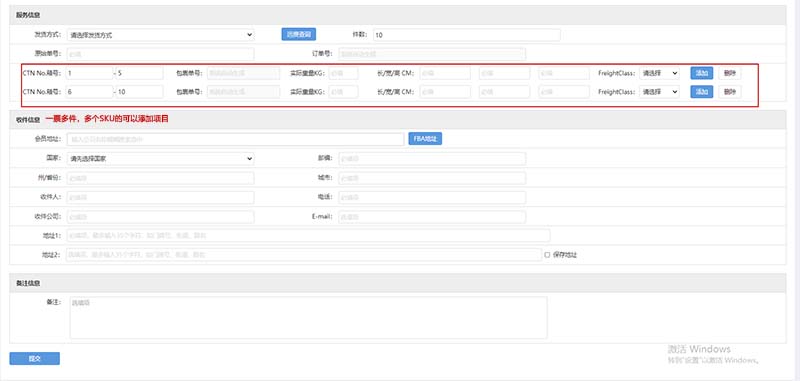Focus the 会员地址 search input
800x381 pixels.
pyautogui.click(x=235, y=139)
